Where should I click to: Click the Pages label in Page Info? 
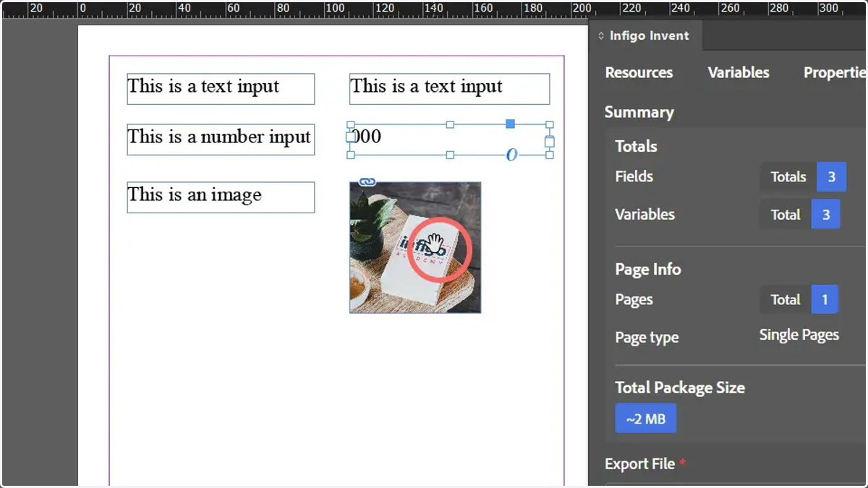tap(634, 299)
